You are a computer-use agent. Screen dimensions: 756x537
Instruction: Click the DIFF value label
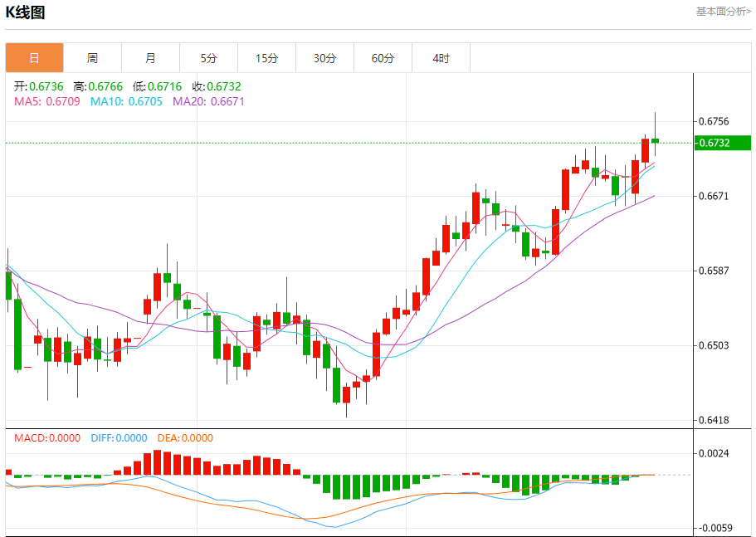click(119, 438)
